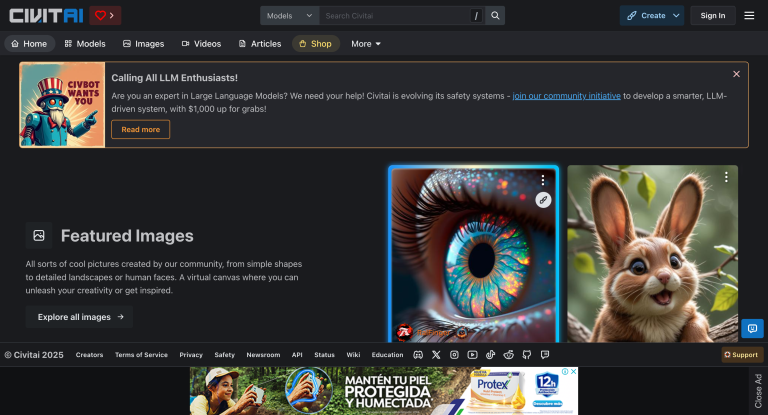
Task: Focus the Search Civitai input field
Action: (395, 16)
